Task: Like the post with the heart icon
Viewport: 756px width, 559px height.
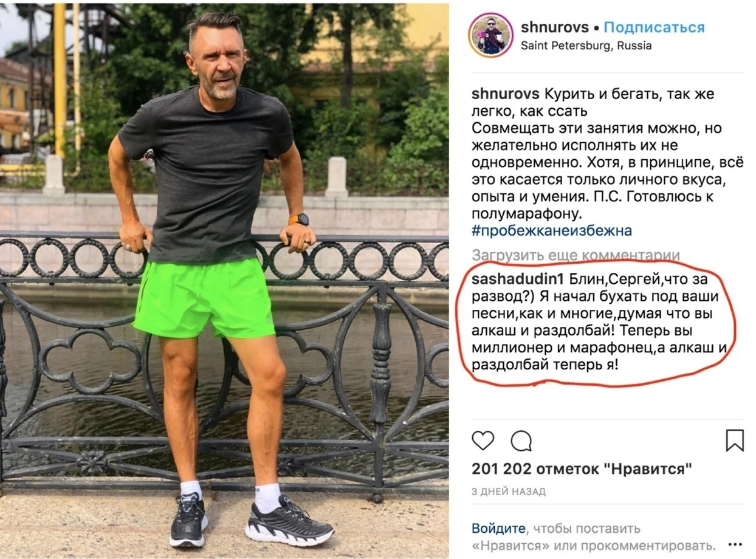Action: [483, 441]
